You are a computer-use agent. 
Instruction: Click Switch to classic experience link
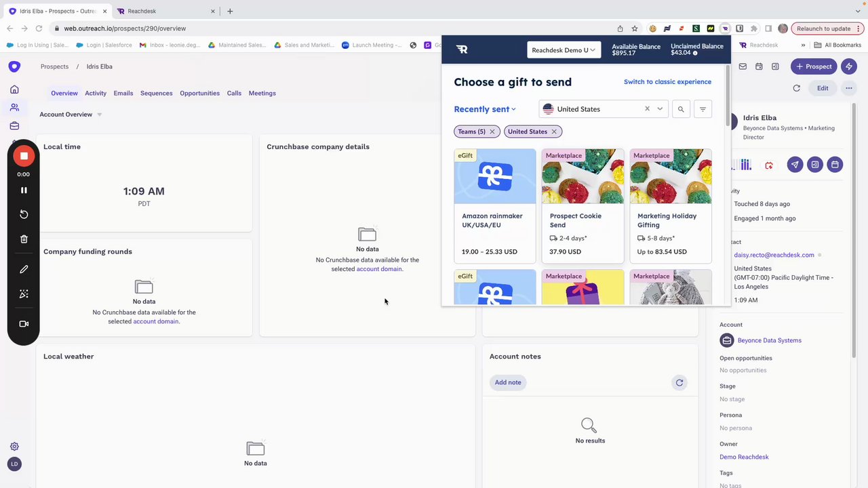(x=667, y=82)
